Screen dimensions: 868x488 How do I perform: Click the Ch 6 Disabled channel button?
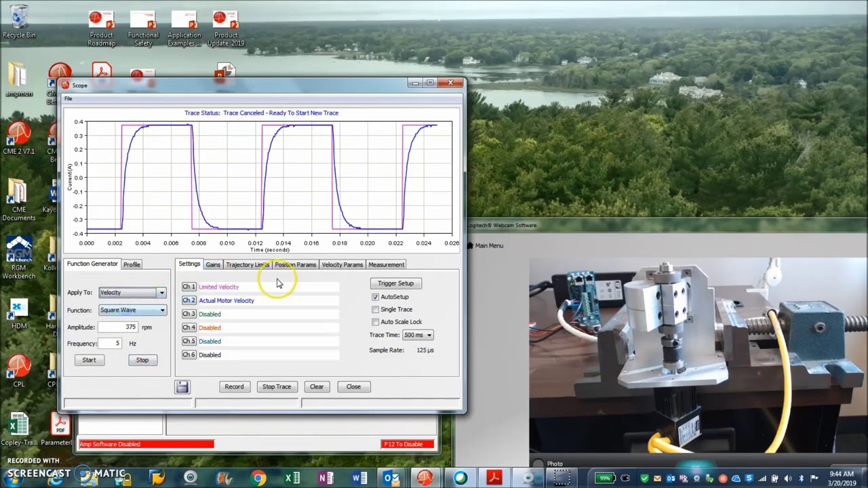click(x=189, y=355)
